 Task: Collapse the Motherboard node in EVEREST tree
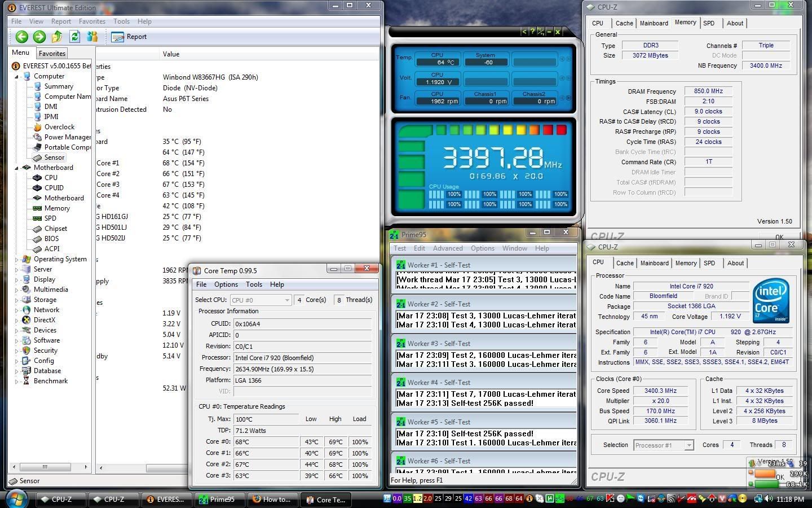point(17,168)
